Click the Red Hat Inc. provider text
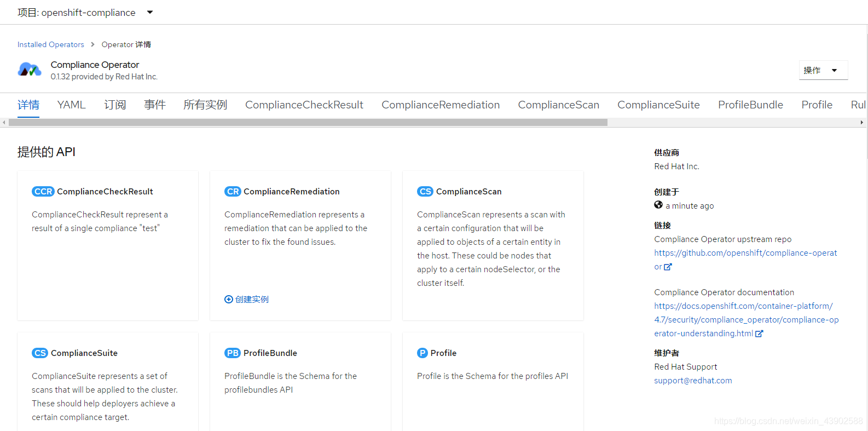 (x=676, y=166)
